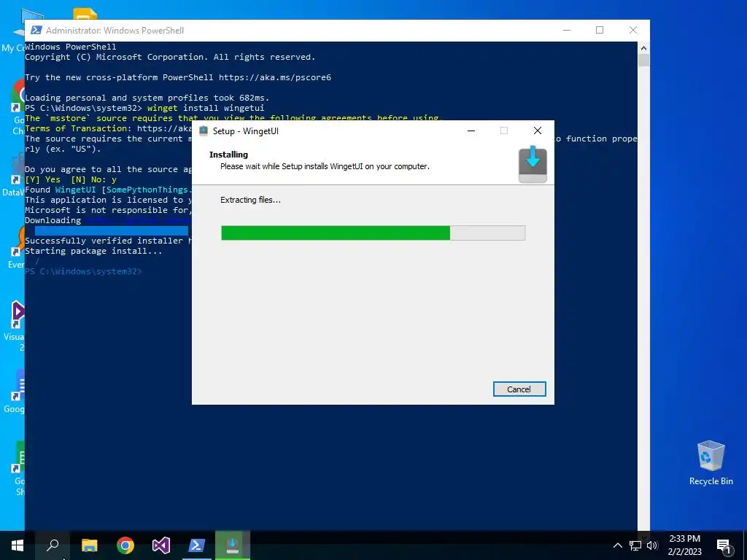Click the WingetUI installer download icon
The height and width of the screenshot is (560, 747).
pos(533,165)
